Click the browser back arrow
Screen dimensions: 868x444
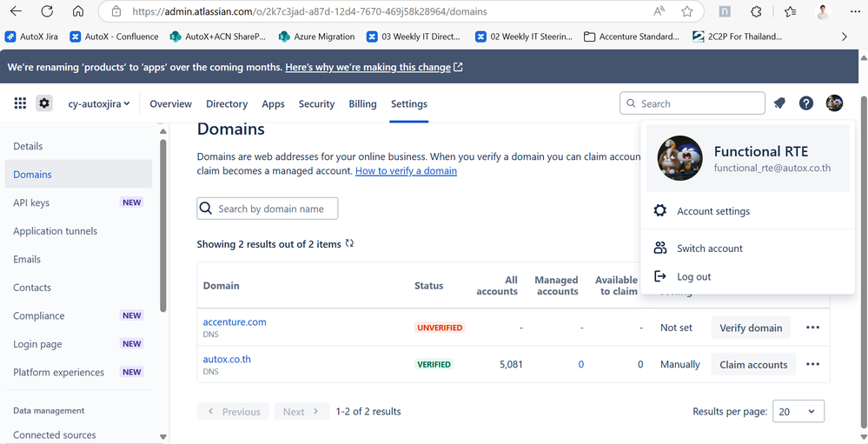click(16, 11)
